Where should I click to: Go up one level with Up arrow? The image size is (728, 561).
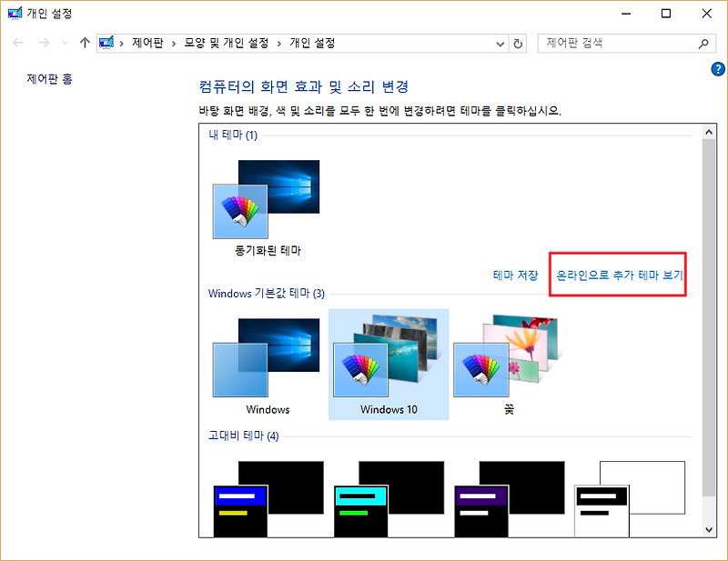(x=85, y=43)
